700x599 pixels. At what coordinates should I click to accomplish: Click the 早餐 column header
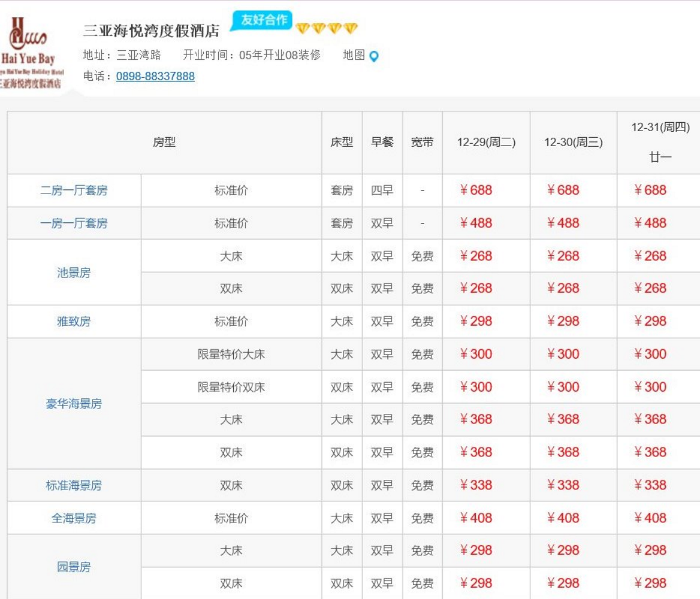(382, 143)
